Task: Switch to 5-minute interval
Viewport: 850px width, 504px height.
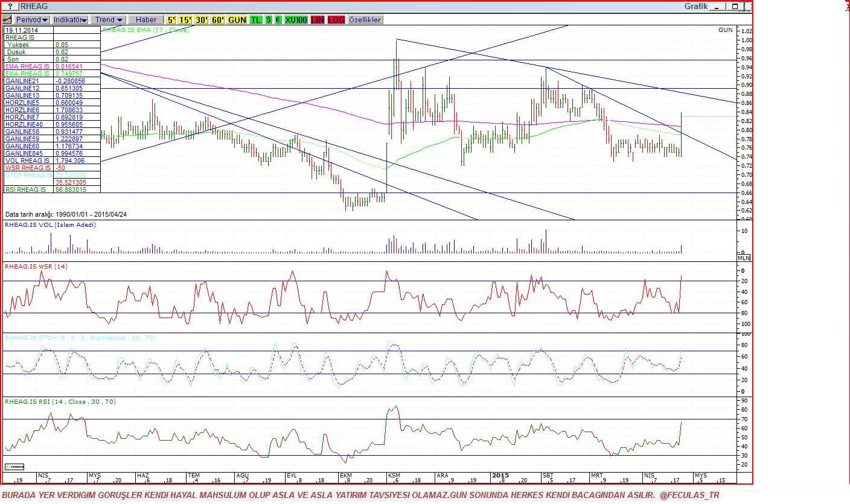Action: coord(171,20)
